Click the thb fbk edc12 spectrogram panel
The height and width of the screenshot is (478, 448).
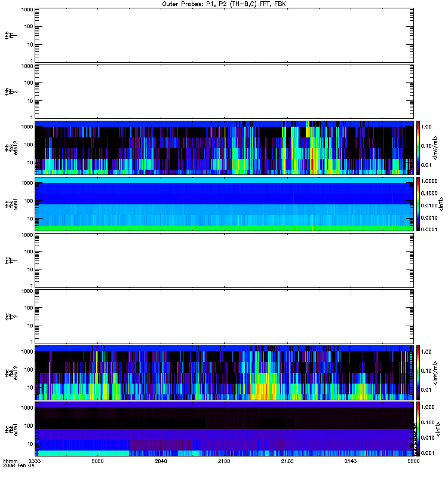225,148
